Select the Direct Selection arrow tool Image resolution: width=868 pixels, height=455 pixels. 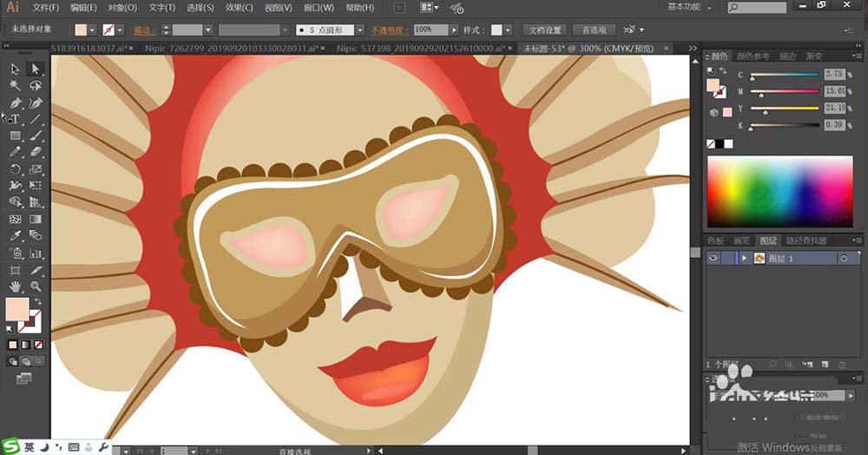[36, 69]
